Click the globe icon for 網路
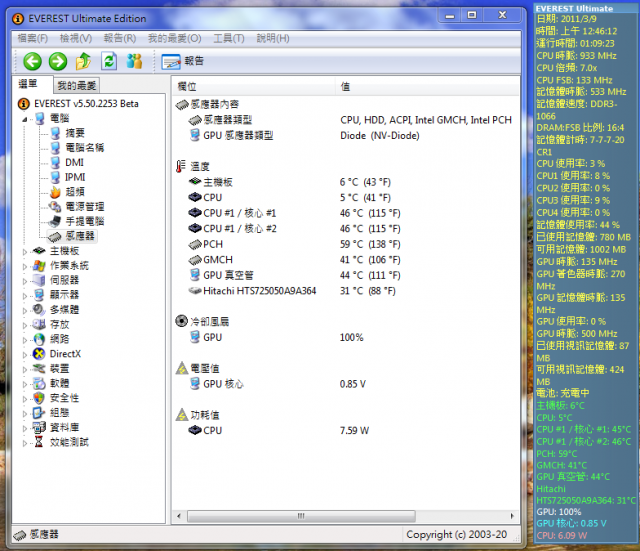Image resolution: width=640 pixels, height=551 pixels. point(39,339)
